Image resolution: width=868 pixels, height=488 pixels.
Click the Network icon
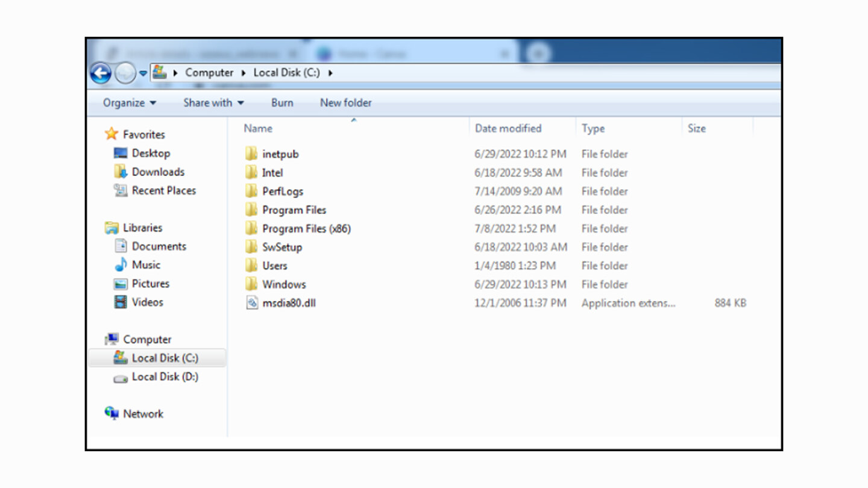tap(112, 413)
